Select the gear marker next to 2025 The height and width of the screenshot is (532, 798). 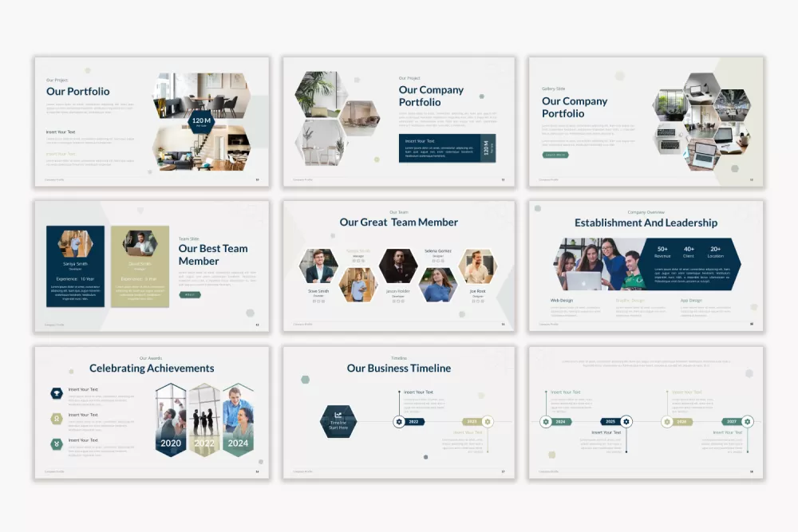626,422
